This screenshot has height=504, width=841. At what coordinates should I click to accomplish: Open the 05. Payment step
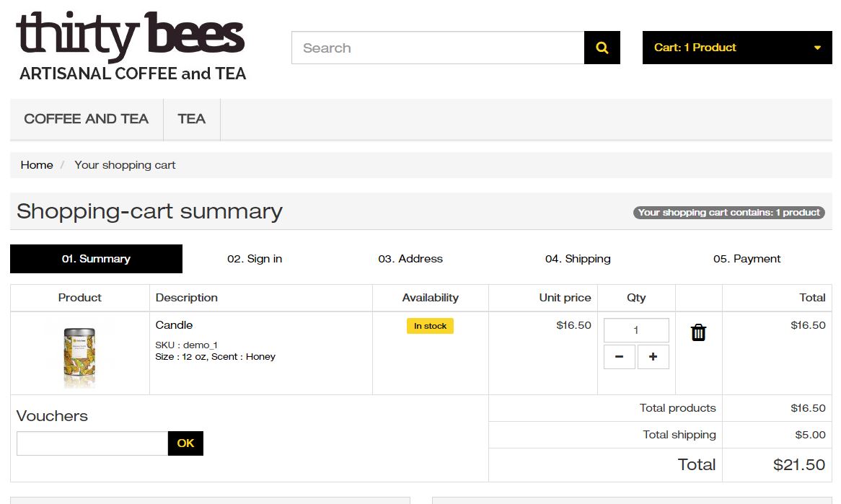point(747,259)
